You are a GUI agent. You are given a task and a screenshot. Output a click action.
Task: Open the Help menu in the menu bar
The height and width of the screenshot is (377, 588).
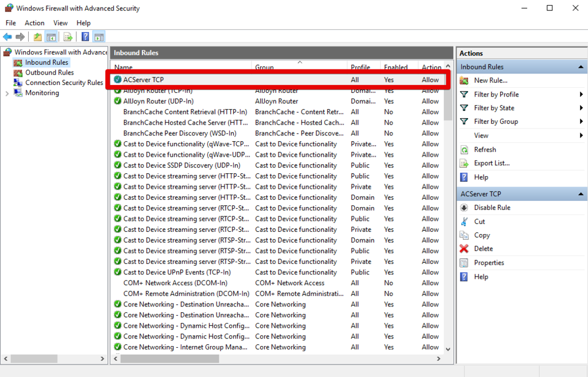pos(83,23)
